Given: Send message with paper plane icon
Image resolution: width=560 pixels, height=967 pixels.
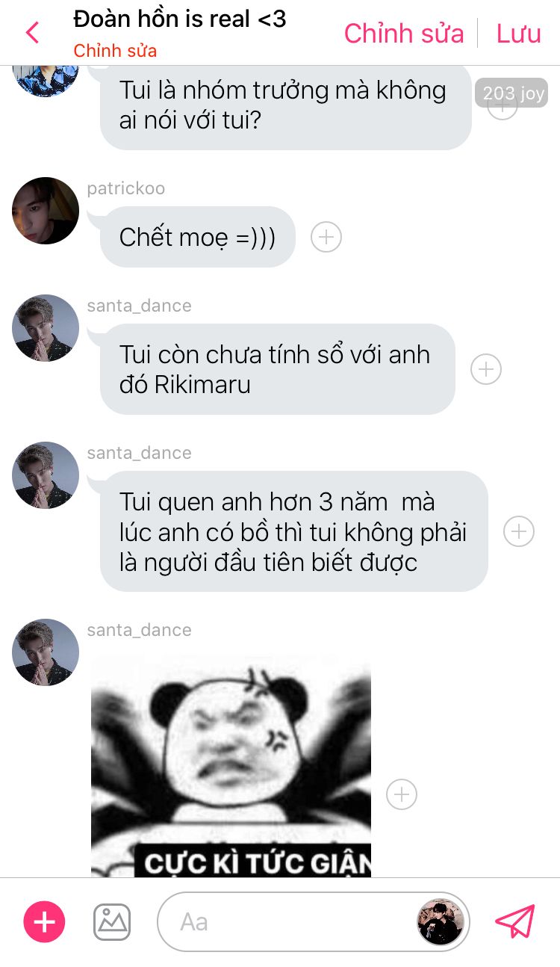Looking at the screenshot, I should coord(515,921).
